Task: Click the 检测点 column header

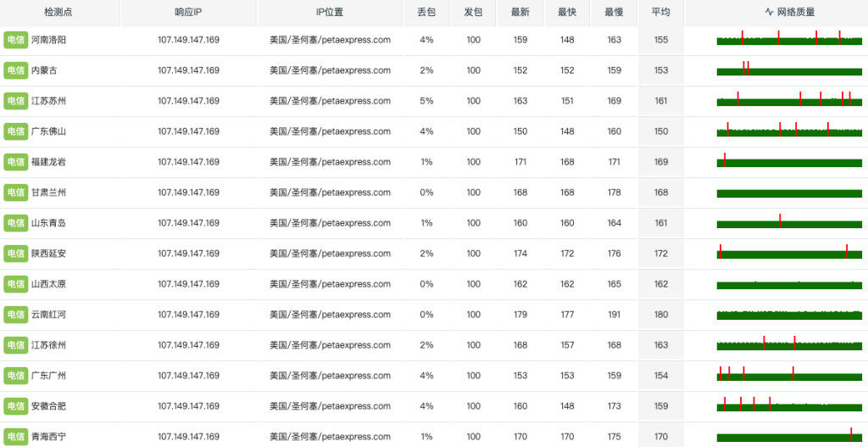Action: point(58,13)
